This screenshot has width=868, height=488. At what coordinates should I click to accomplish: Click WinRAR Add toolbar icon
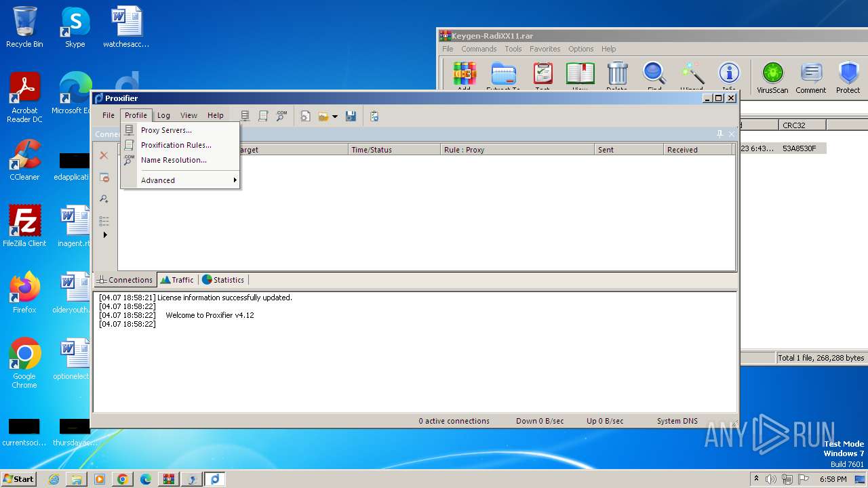coord(464,75)
